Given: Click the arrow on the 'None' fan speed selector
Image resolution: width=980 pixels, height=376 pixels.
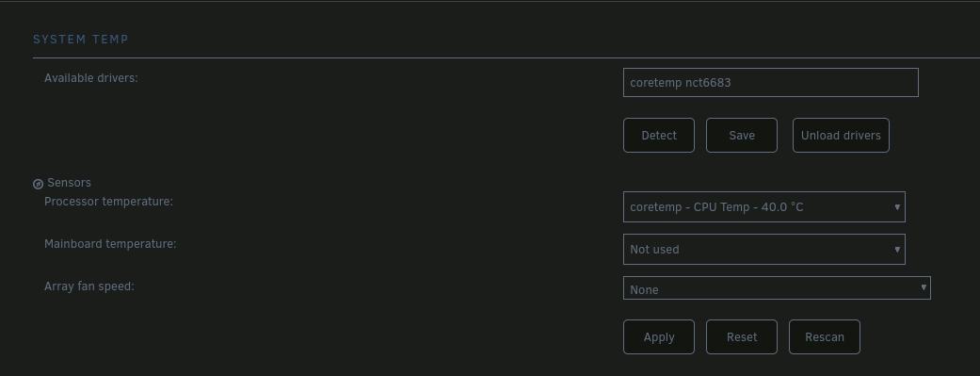Looking at the screenshot, I should [924, 287].
